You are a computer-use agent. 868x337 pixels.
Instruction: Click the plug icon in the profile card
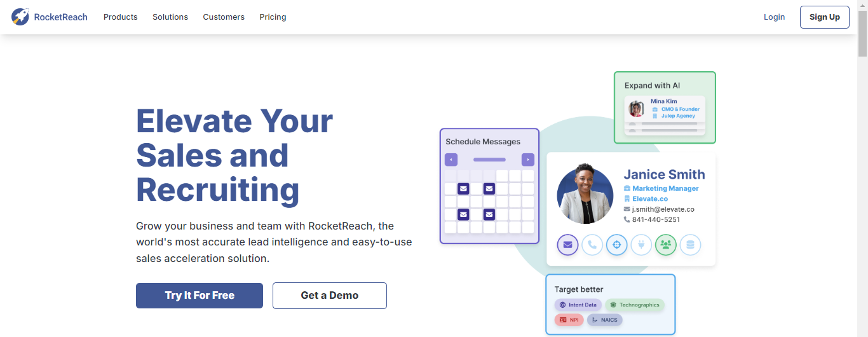(641, 245)
